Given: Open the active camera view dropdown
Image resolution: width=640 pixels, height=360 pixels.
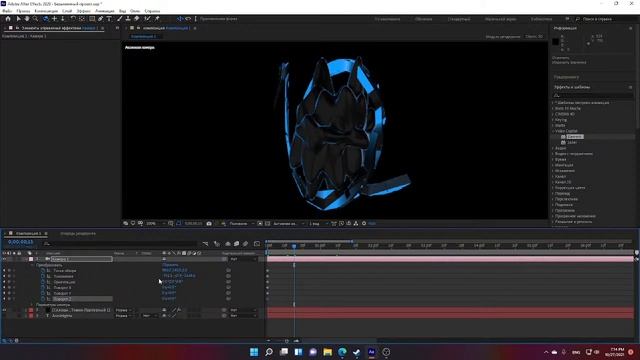Looking at the screenshot, I should (x=289, y=224).
